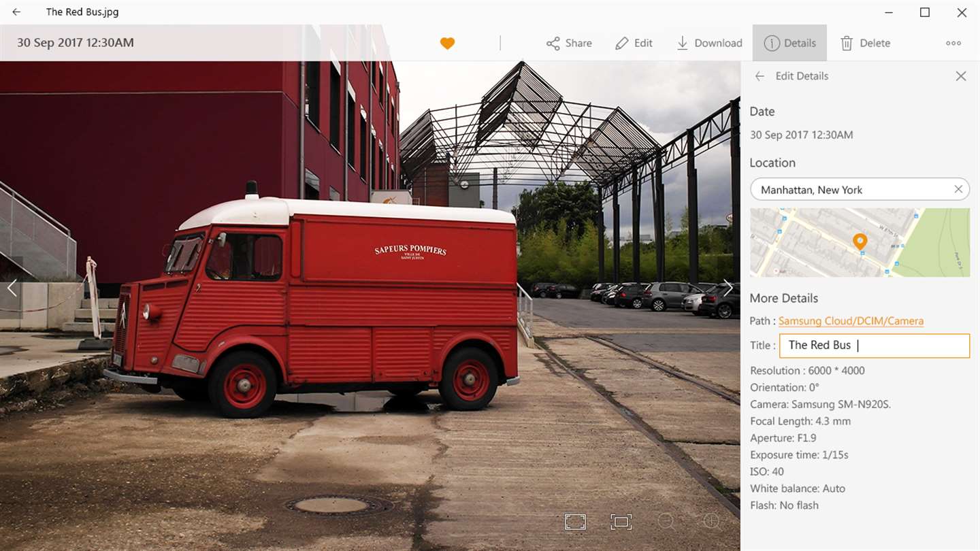980x551 pixels.
Task: Toggle fit-to-screen view icon
Action: point(575,522)
